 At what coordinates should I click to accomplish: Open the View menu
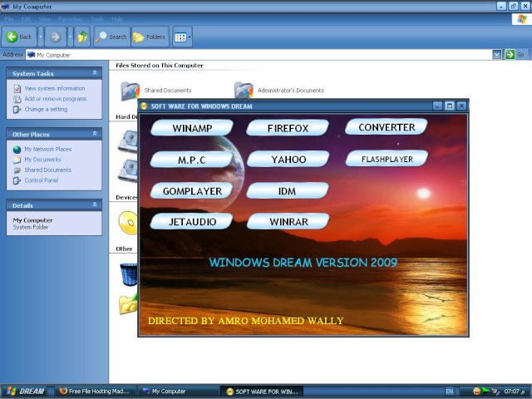(x=44, y=19)
